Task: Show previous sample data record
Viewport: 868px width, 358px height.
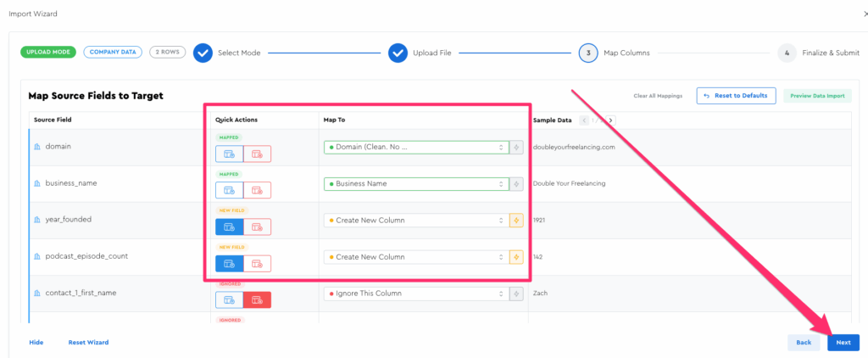Action: (x=584, y=120)
